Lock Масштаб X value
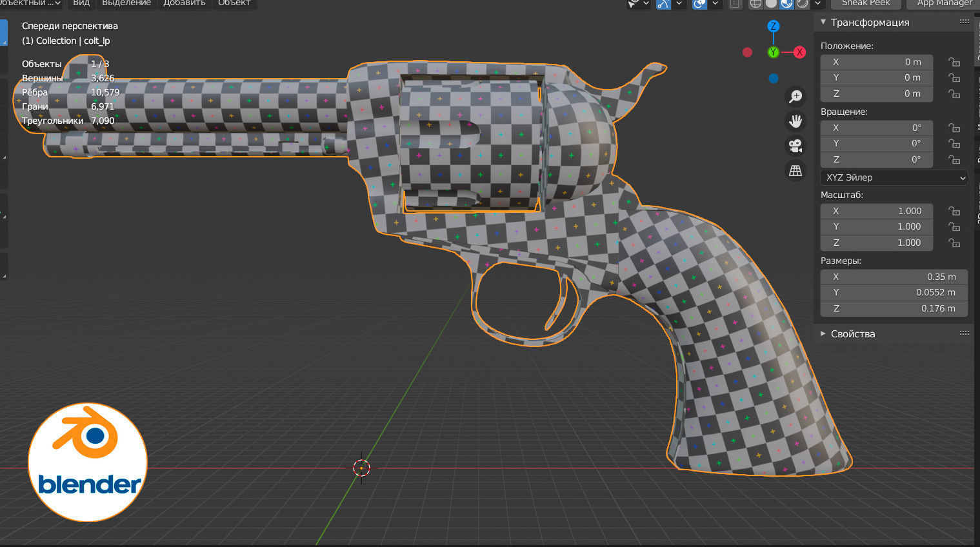 (x=954, y=211)
